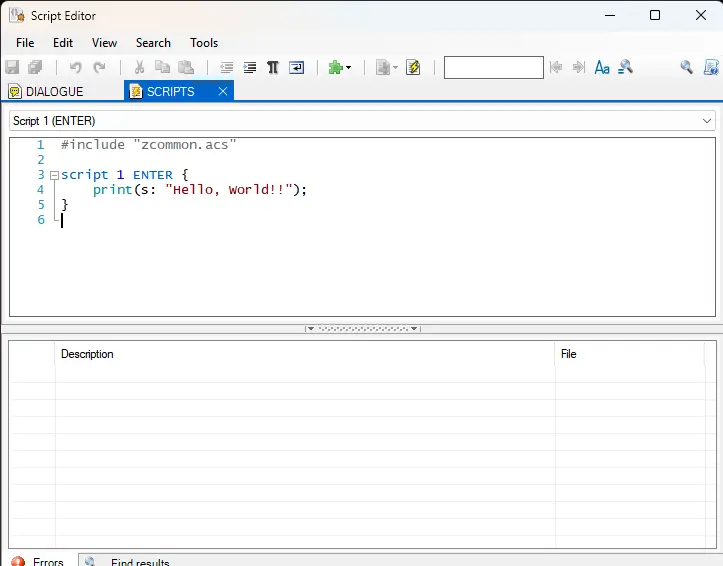Click inside the toolbar search text field

[x=493, y=68]
